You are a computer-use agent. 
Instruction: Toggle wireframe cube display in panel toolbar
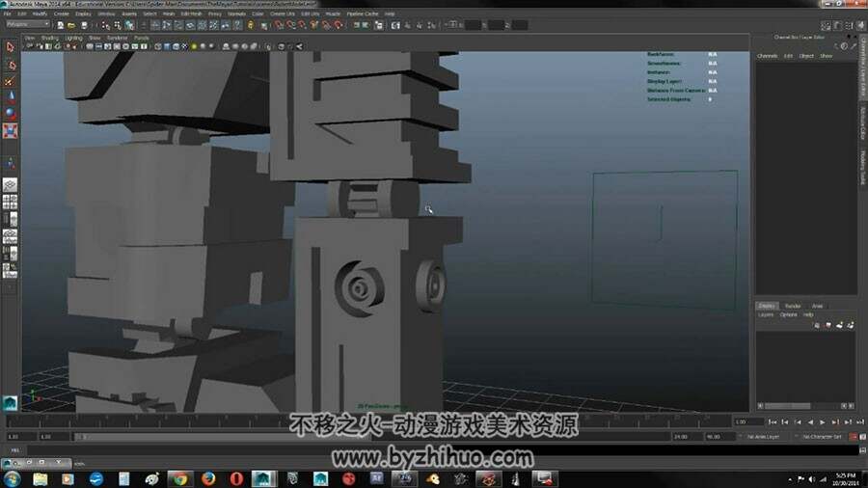pyautogui.click(x=158, y=47)
